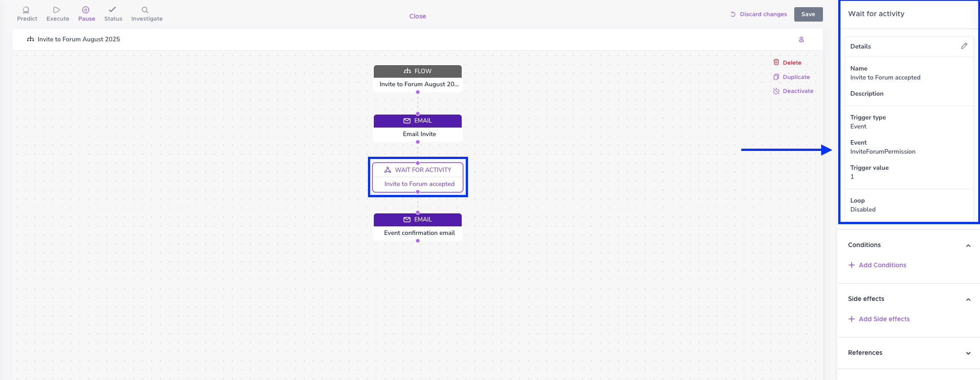This screenshot has width=980, height=380.
Task: Collapse the Side effects section
Action: [968, 300]
